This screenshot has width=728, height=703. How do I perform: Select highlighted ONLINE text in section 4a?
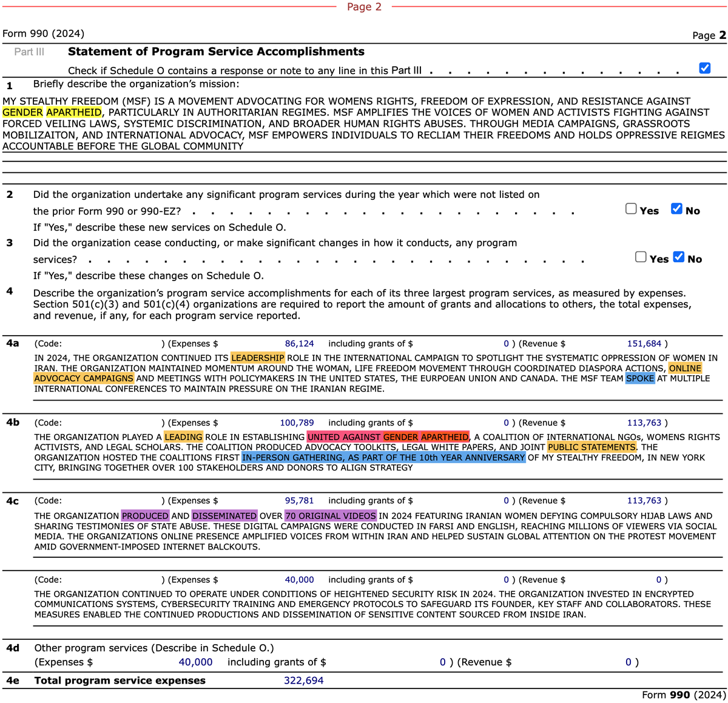coord(685,368)
